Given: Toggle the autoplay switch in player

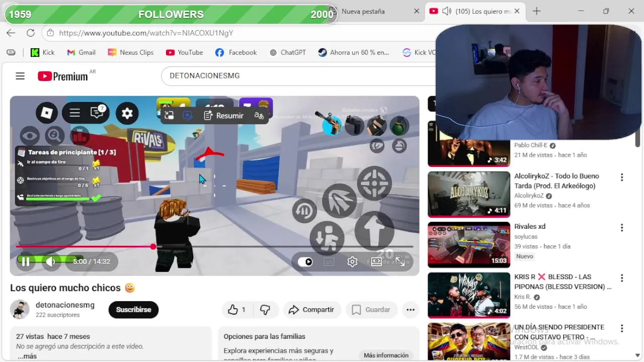Looking at the screenshot, I should click(305, 261).
